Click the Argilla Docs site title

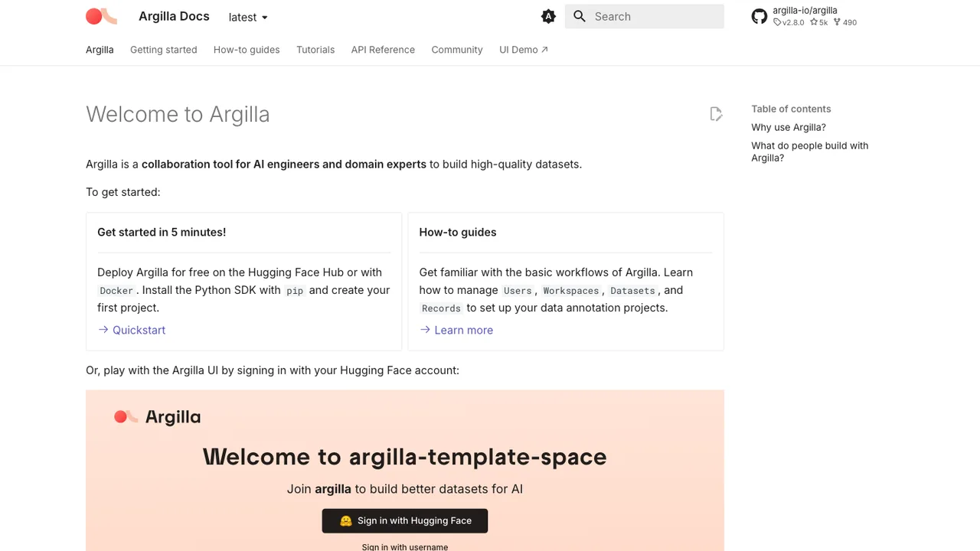tap(174, 16)
